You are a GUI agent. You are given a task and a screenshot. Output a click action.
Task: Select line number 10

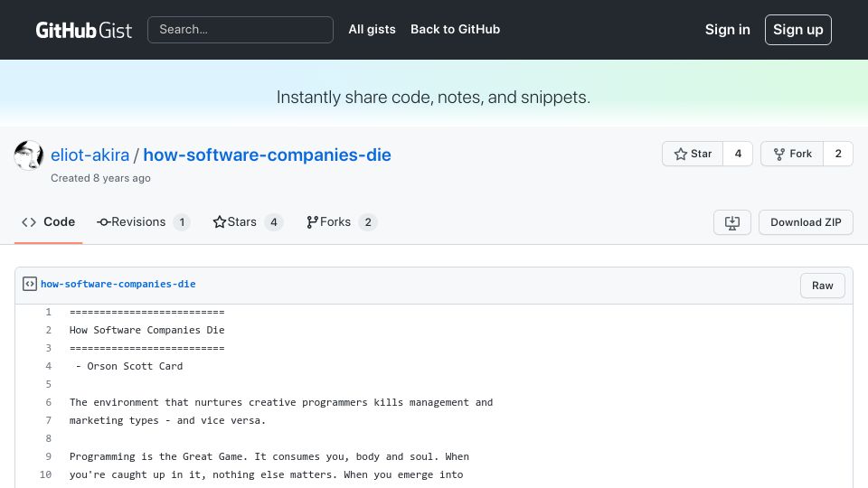pyautogui.click(x=46, y=474)
